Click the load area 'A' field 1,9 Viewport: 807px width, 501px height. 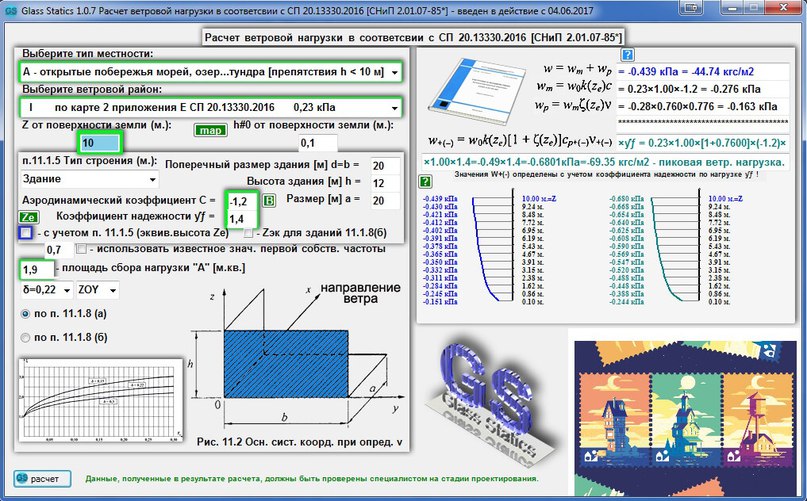(x=37, y=269)
